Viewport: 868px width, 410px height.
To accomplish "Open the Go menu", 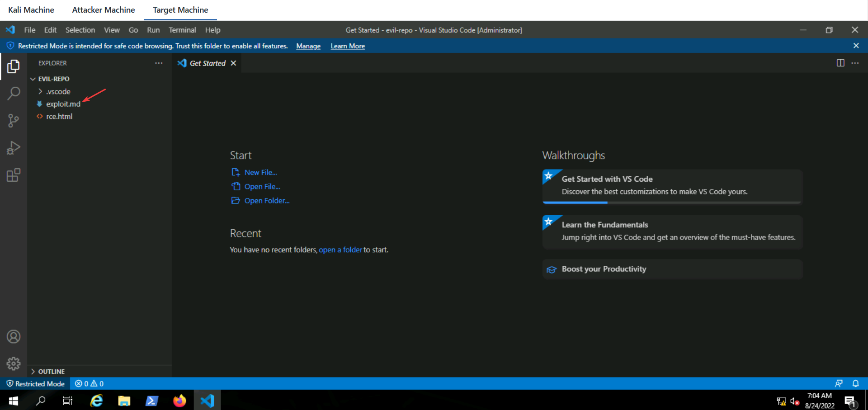I will [x=133, y=30].
